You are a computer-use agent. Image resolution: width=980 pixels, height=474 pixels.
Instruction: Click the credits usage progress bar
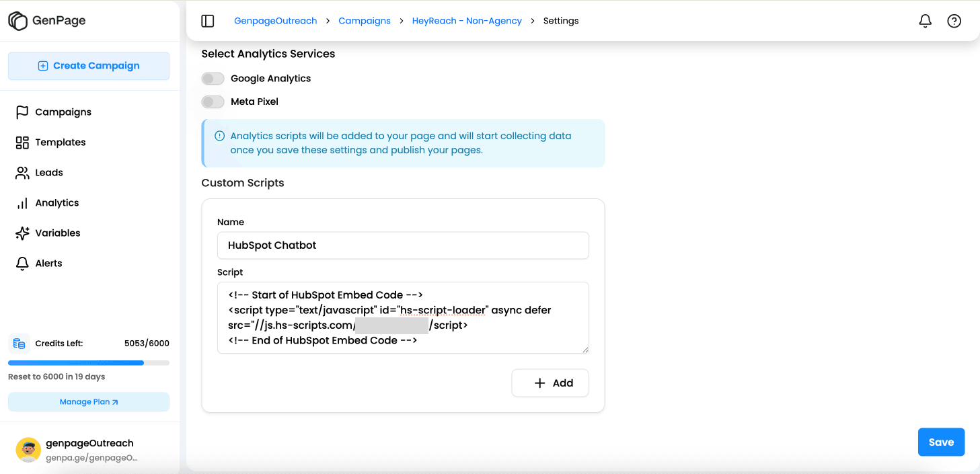click(89, 363)
